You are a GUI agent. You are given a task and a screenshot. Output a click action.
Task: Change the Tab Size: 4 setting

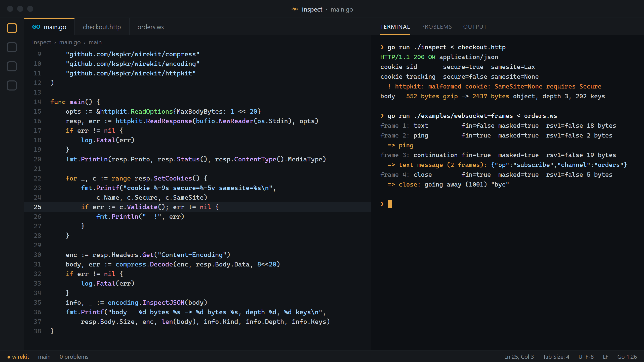point(556,357)
